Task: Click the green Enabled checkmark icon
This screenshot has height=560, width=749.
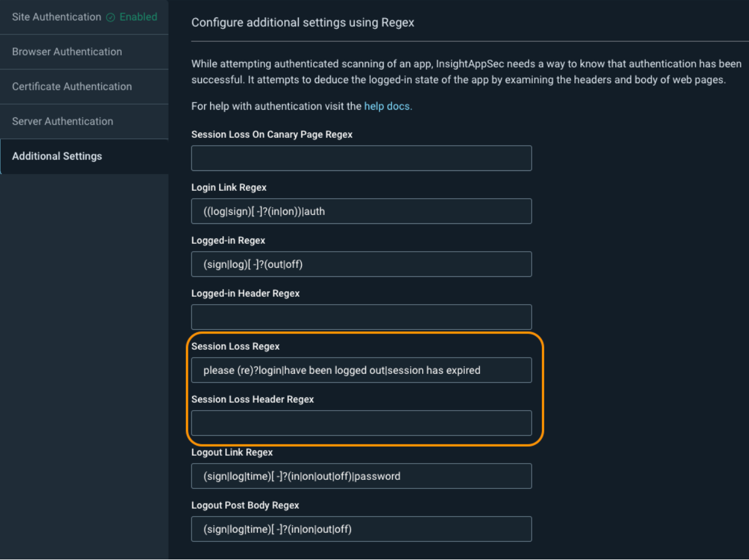Action: (111, 17)
